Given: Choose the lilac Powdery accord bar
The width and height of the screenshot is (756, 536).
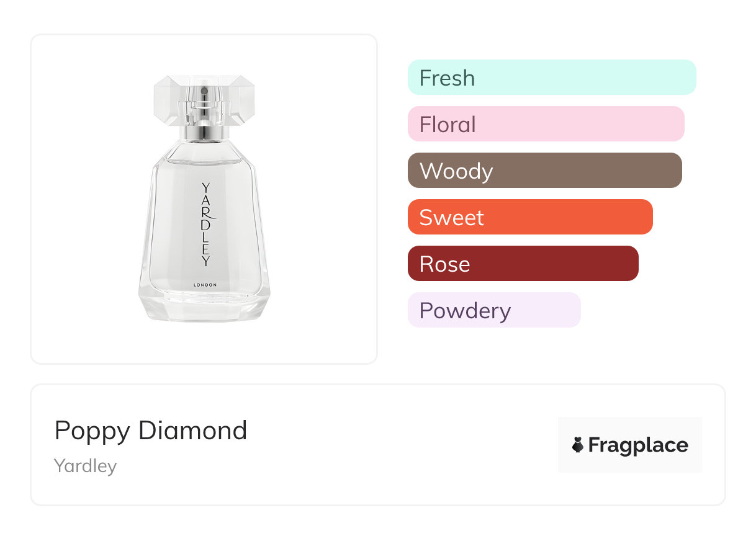Looking at the screenshot, I should (x=494, y=310).
